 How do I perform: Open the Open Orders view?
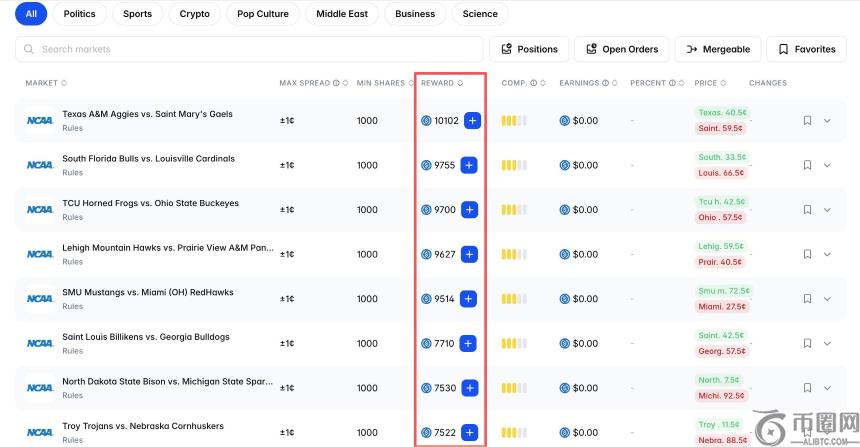(x=621, y=49)
